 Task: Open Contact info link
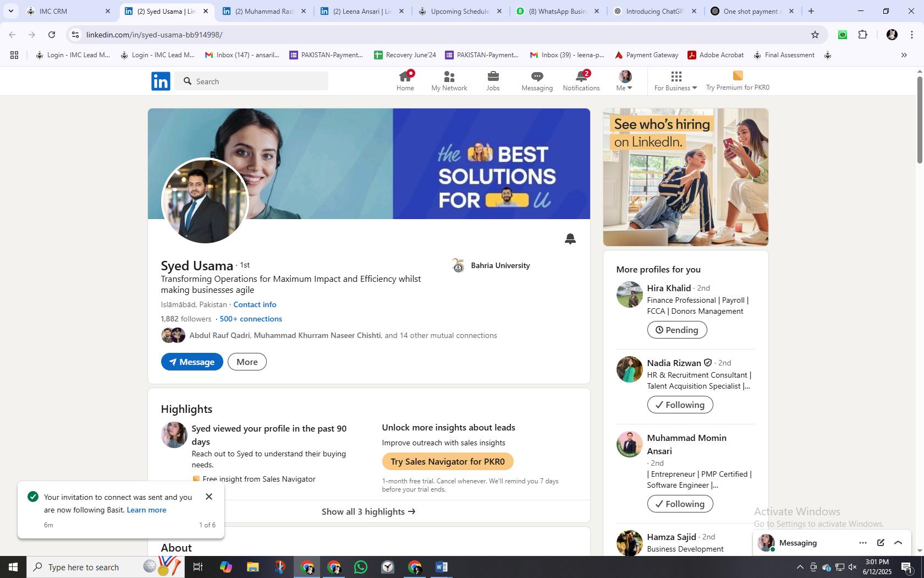click(x=255, y=304)
